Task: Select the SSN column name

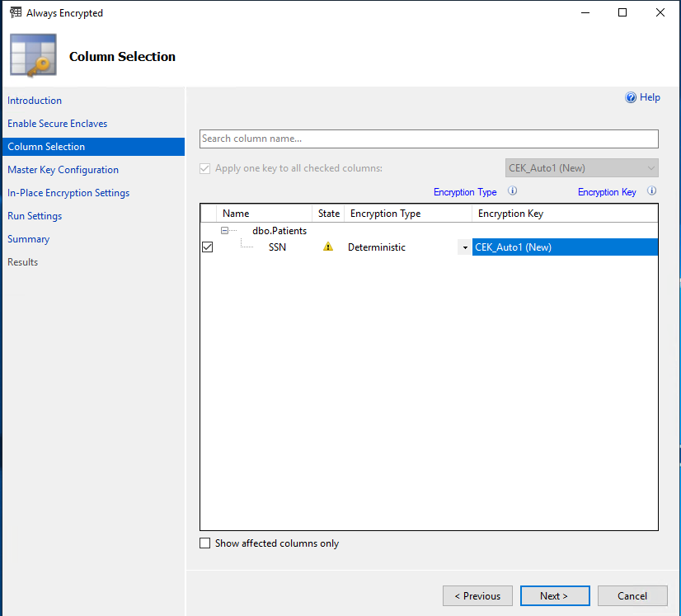Action: 277,247
